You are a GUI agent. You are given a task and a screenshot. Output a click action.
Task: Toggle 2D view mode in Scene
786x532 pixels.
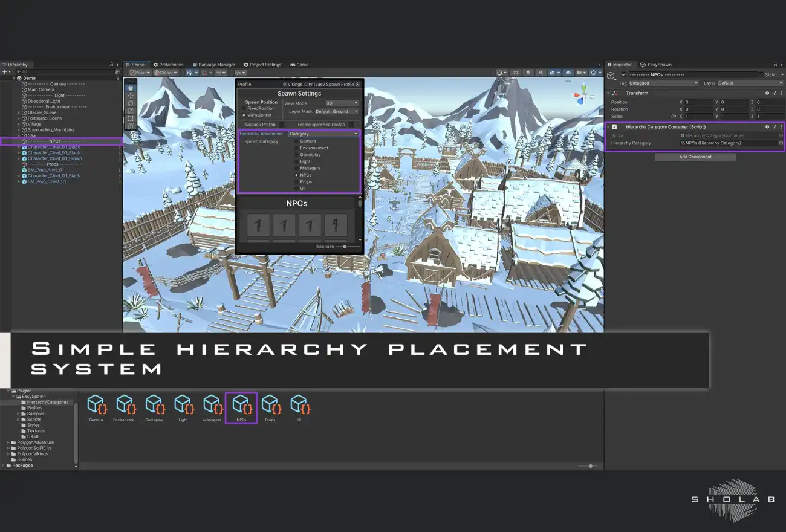(x=516, y=73)
